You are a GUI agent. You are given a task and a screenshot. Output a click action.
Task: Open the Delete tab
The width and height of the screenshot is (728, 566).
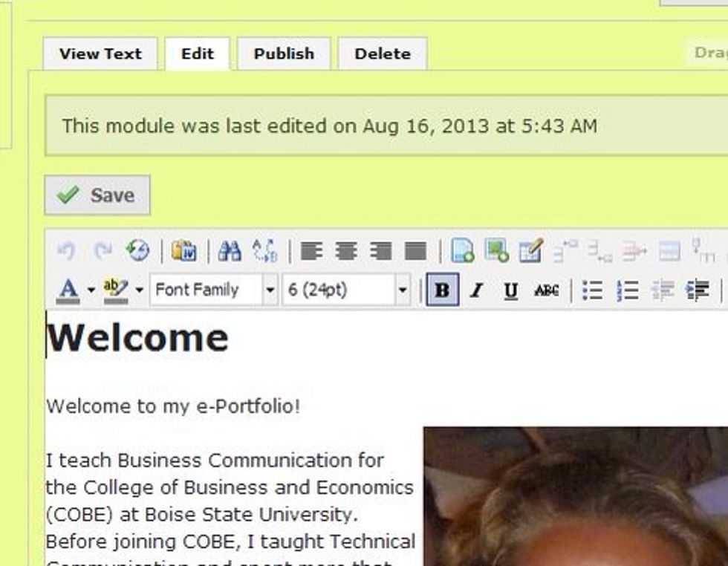(383, 54)
